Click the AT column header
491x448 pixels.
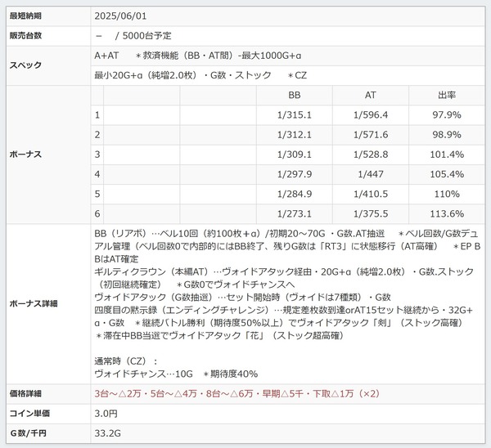pyautogui.click(x=371, y=95)
